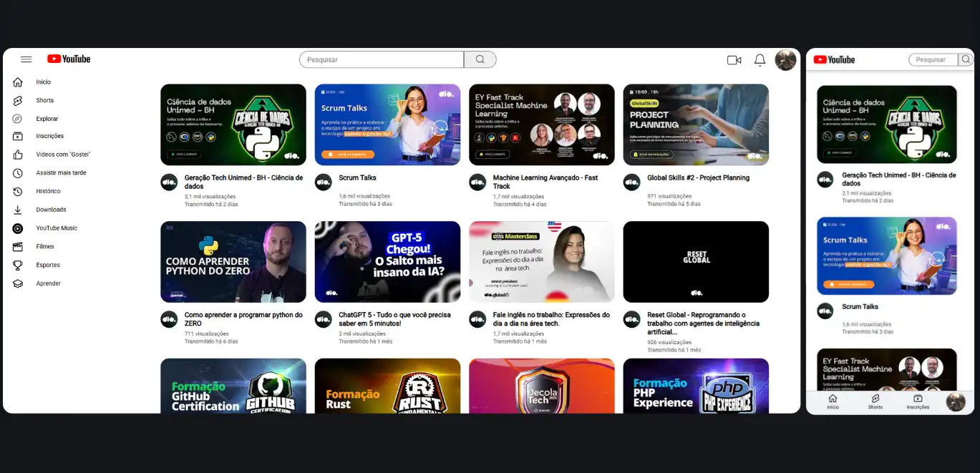980x473 pixels.
Task: Click channel avatar beside Reset Global video
Action: point(632,319)
